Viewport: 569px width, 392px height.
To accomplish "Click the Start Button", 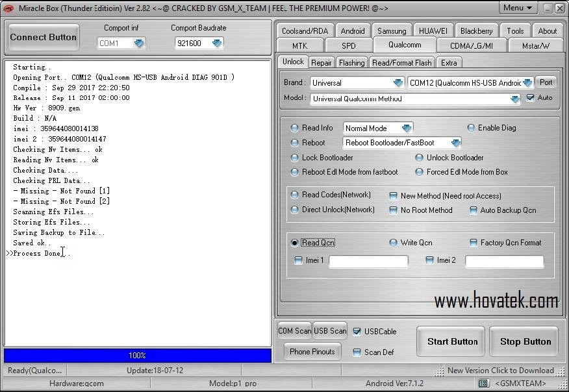I will pos(450,341).
